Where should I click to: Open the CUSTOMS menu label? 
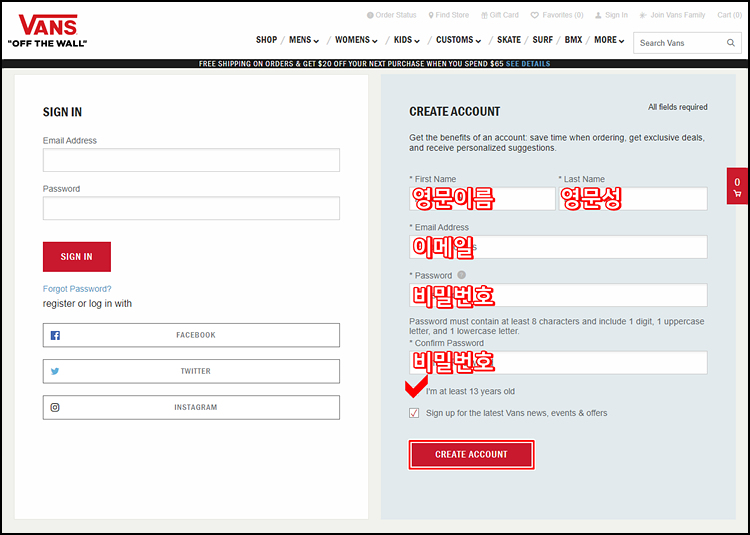click(454, 40)
